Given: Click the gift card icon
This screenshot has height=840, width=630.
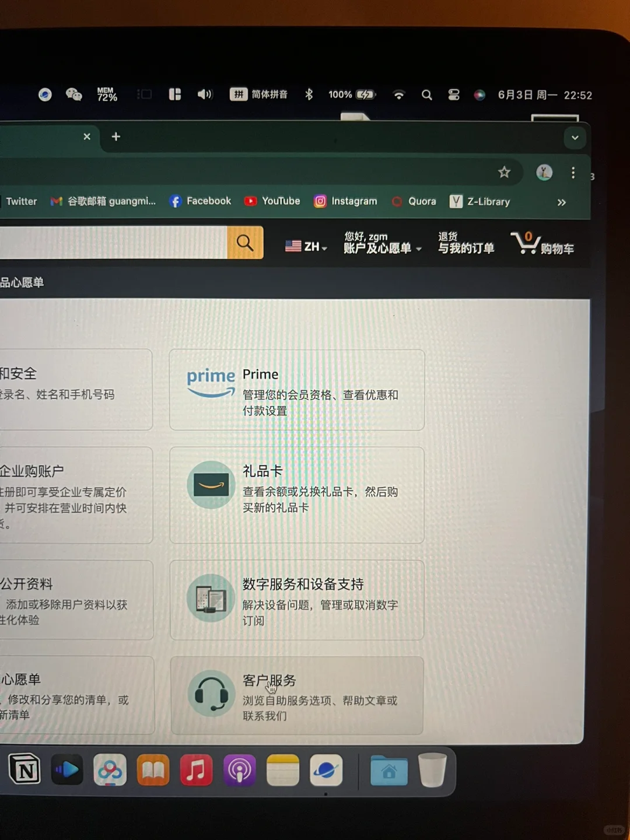Looking at the screenshot, I should [211, 485].
